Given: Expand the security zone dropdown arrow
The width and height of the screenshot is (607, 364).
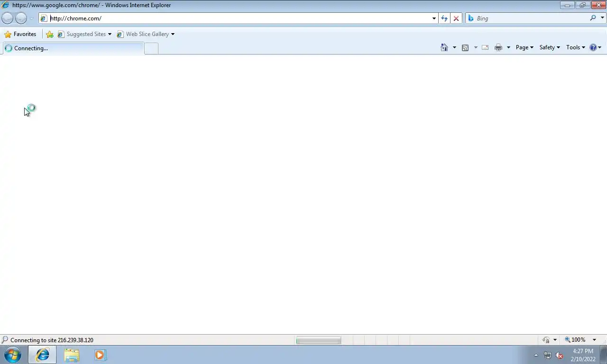Looking at the screenshot, I should tap(555, 340).
